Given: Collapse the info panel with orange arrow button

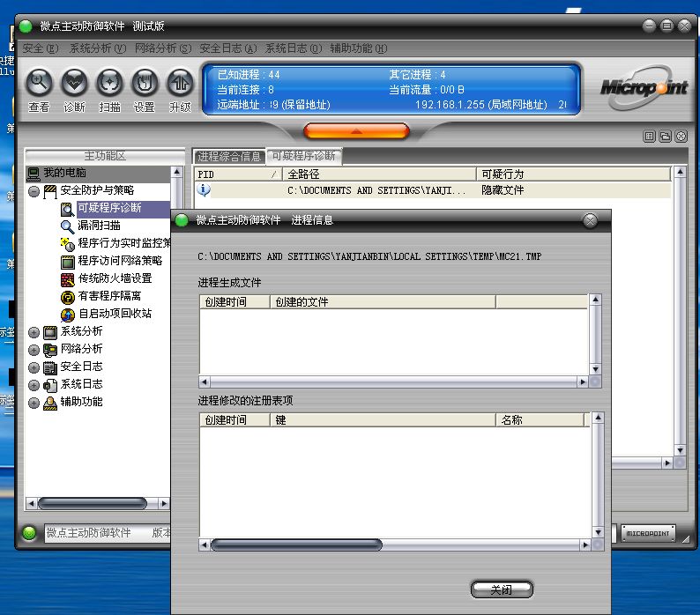Looking at the screenshot, I should point(356,131).
